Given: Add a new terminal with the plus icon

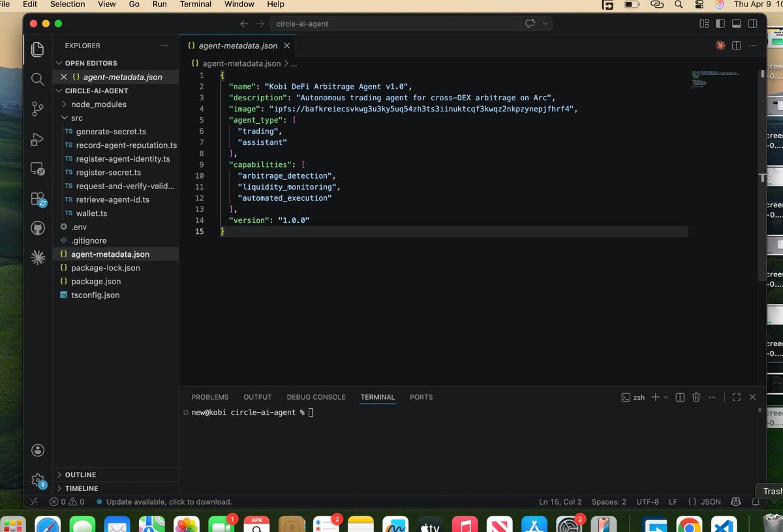Looking at the screenshot, I should pos(656,397).
